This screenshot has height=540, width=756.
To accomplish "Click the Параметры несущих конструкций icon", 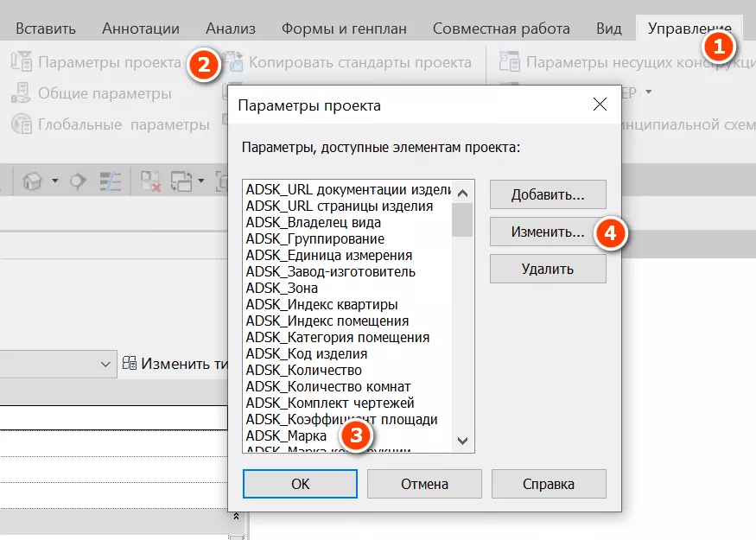I will pyautogui.click(x=510, y=62).
